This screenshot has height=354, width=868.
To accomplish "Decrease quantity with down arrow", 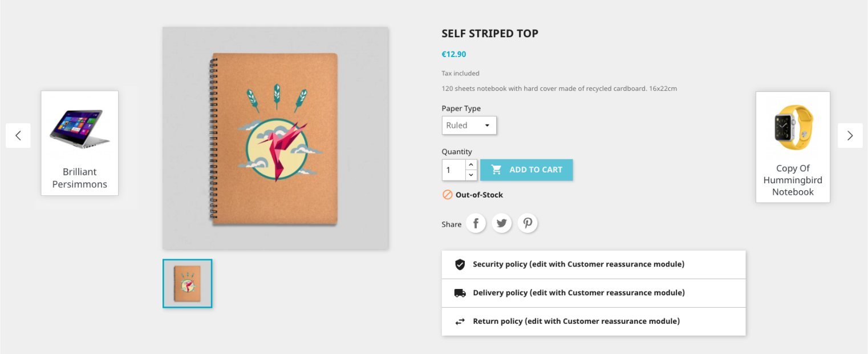I will [471, 175].
